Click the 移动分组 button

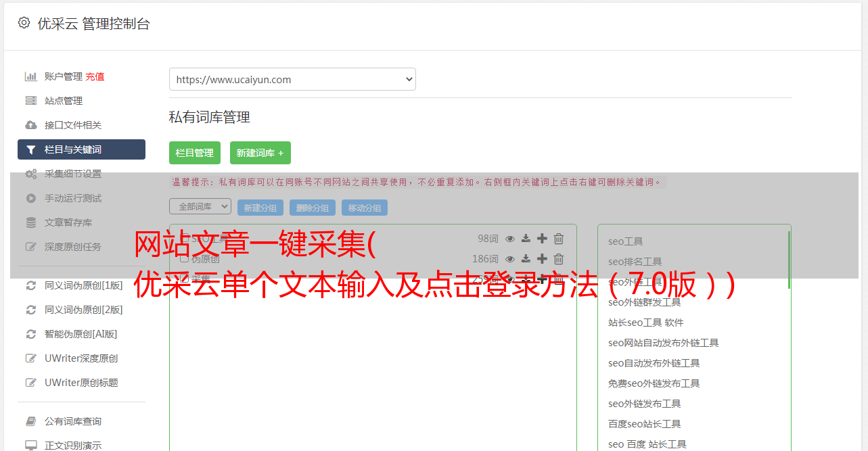coord(365,208)
